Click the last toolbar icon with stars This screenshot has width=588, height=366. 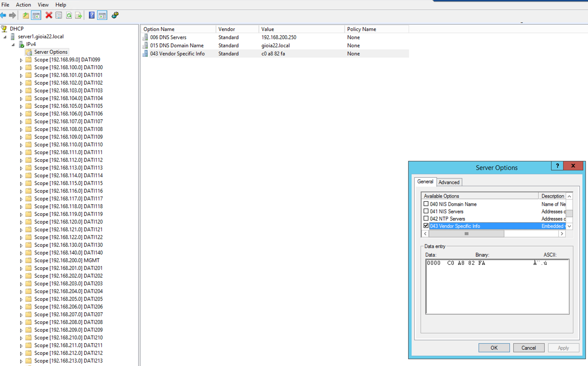115,15
